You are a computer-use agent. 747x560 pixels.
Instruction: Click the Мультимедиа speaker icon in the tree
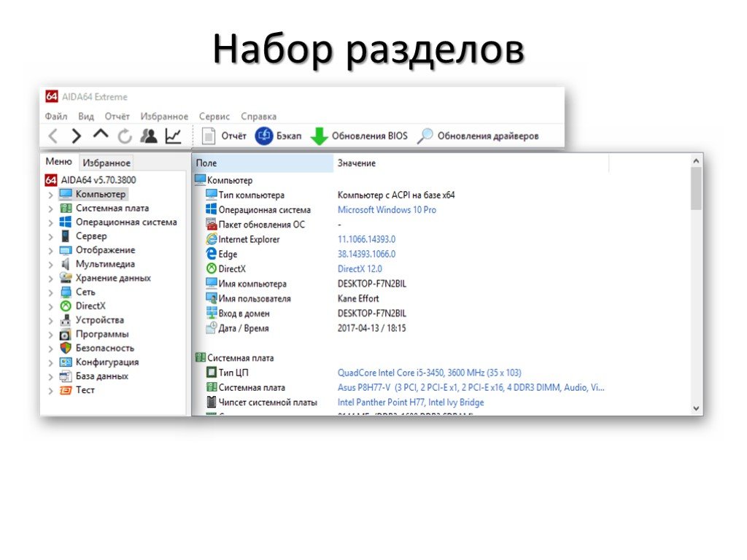pos(66,264)
